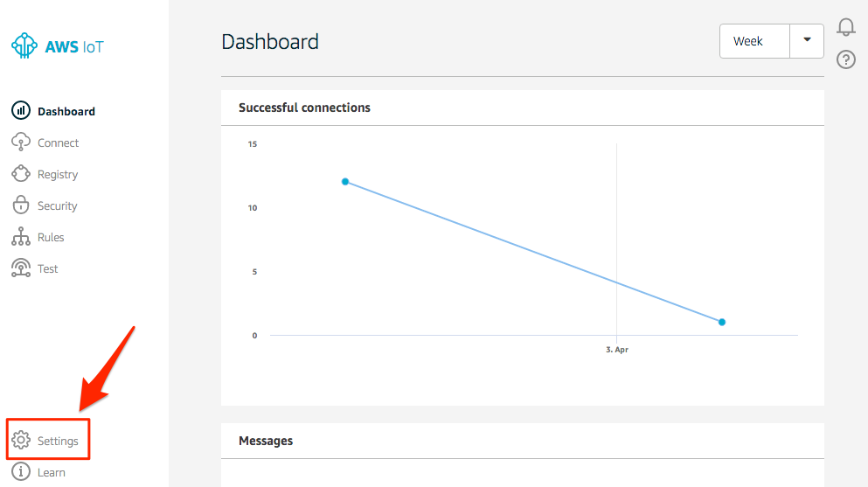The image size is (868, 487).
Task: Select the Security menu label
Action: tap(57, 205)
